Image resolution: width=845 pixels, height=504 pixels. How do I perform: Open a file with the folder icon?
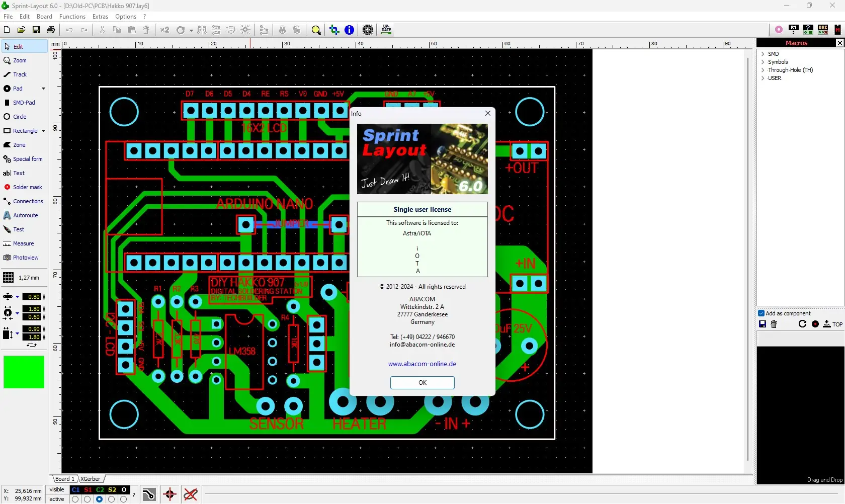(x=22, y=30)
